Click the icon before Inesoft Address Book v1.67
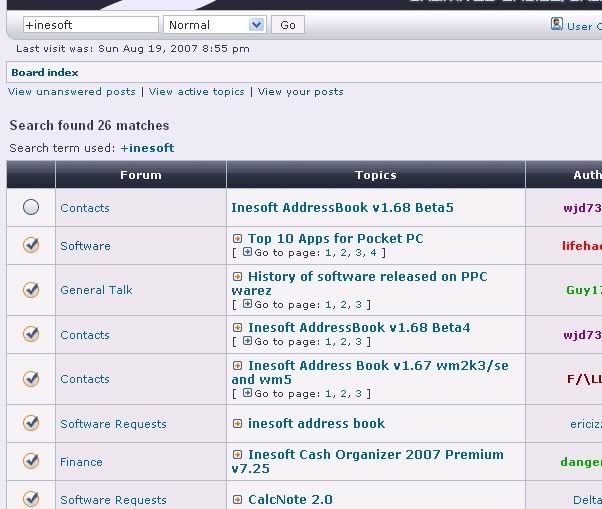 (238, 366)
